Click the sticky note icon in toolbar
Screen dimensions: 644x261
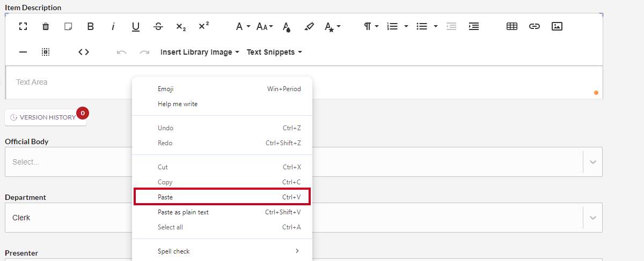(x=68, y=26)
